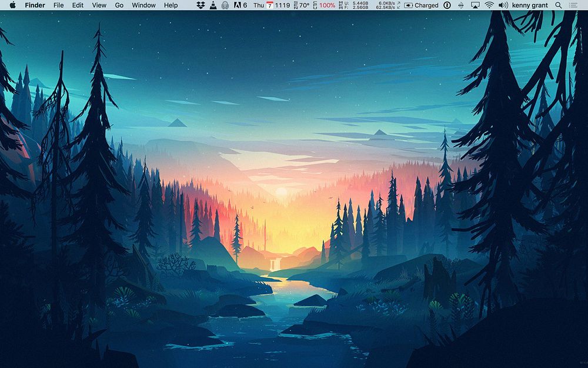Click the Adobe menu bar icon showing 6
The image size is (588, 368).
pos(240,5)
